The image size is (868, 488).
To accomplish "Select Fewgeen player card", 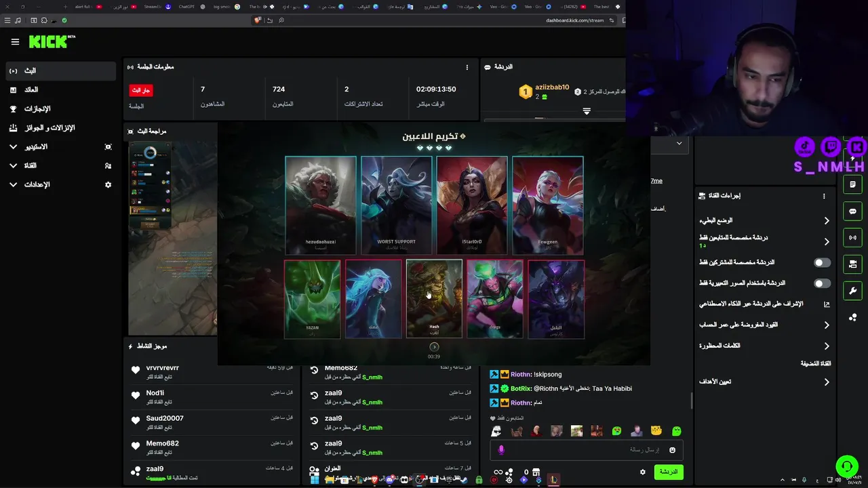I will pos(548,205).
